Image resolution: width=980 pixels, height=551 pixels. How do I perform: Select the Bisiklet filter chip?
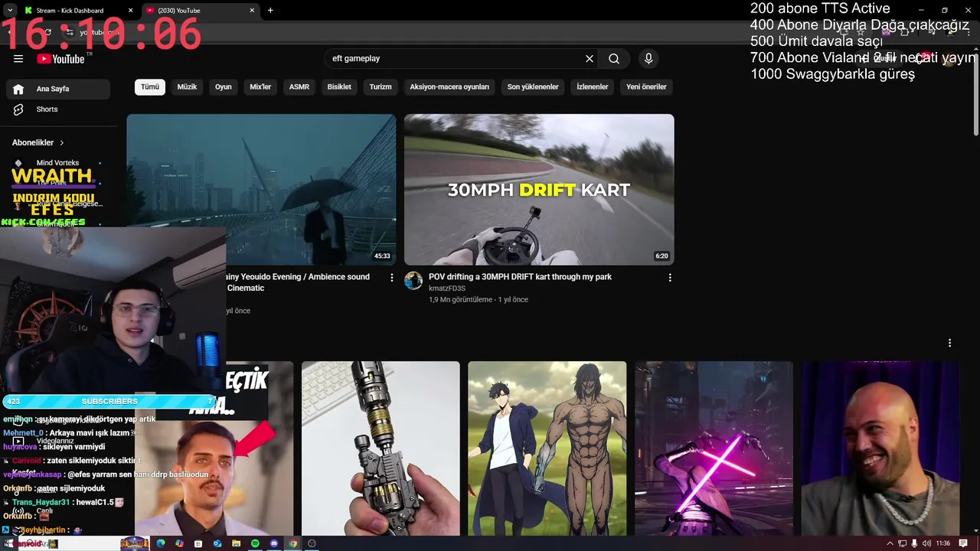(339, 86)
